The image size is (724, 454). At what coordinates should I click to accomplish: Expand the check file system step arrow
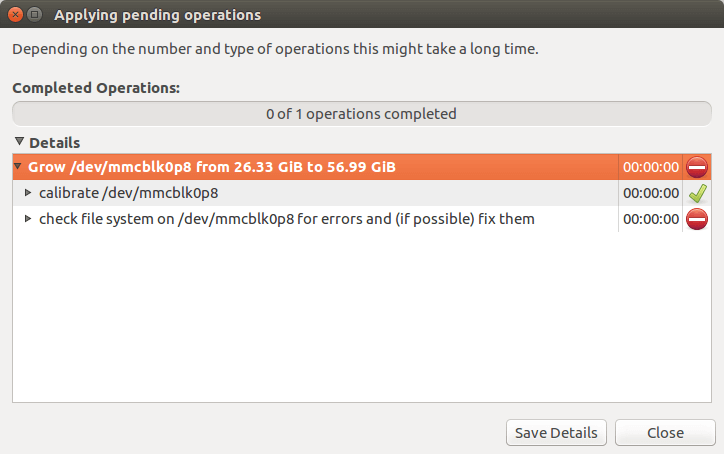click(x=28, y=219)
